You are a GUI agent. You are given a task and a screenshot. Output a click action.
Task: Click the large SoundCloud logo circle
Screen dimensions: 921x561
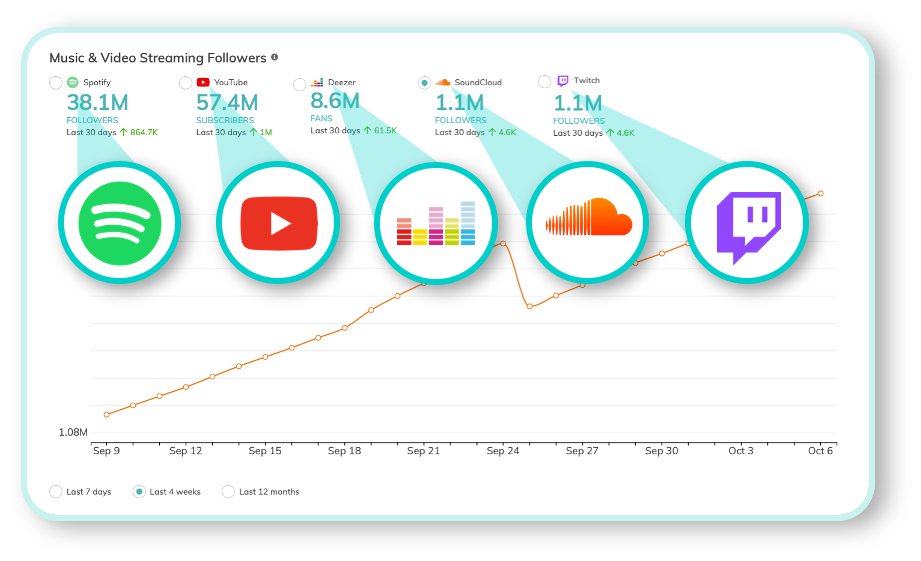tap(588, 223)
